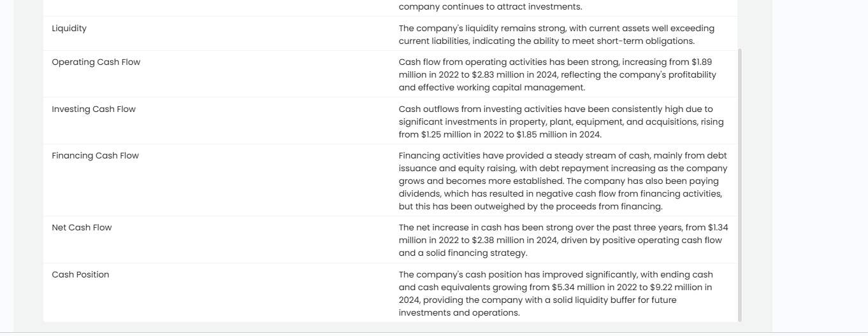868x336 pixels.
Task: Click the text "company continues to attract investments"
Action: [x=489, y=6]
